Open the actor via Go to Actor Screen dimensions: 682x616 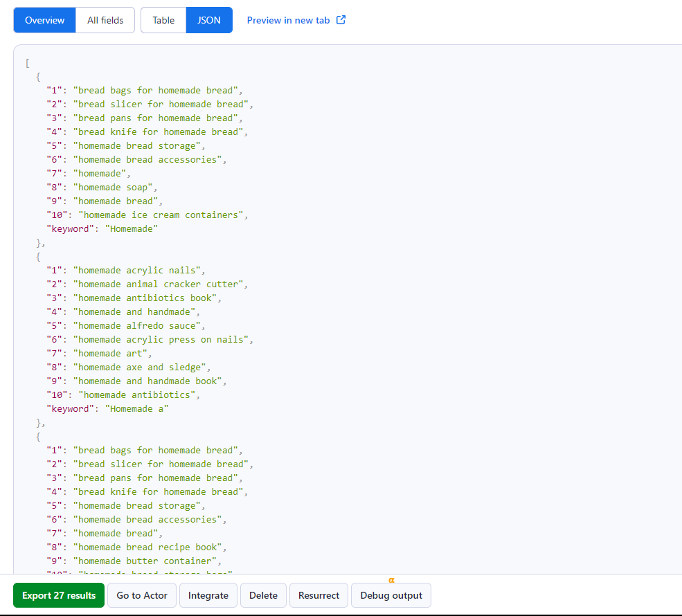click(x=141, y=595)
